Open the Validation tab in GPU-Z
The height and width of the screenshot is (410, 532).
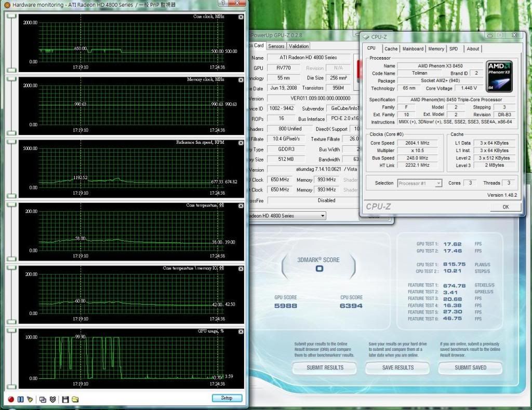(299, 46)
